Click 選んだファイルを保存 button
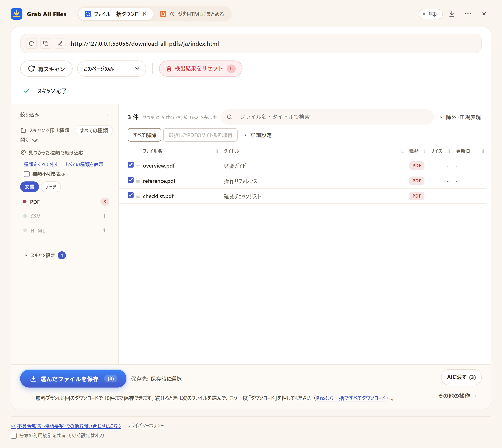This screenshot has width=502, height=448. coord(73,379)
